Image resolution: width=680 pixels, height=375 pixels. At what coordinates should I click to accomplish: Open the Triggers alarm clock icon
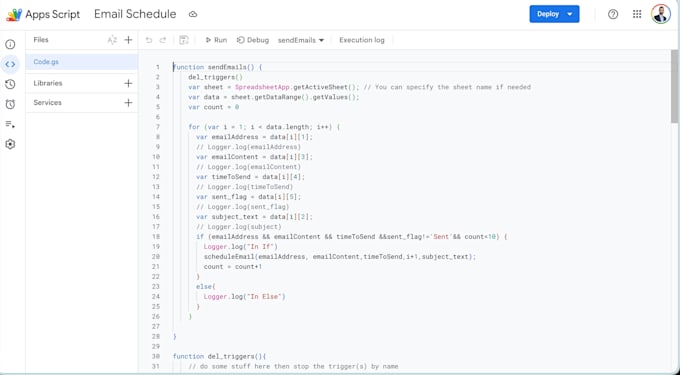(10, 104)
